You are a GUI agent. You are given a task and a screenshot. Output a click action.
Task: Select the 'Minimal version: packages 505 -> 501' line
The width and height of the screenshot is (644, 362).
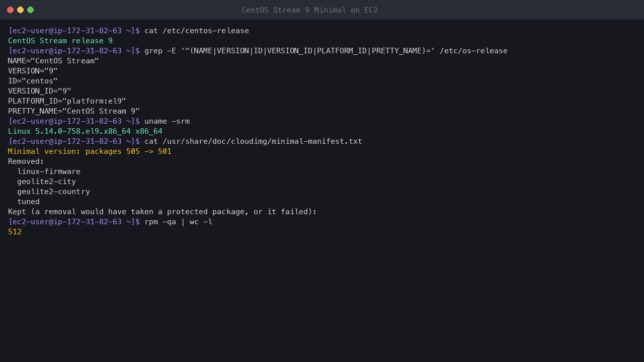pyautogui.click(x=90, y=151)
